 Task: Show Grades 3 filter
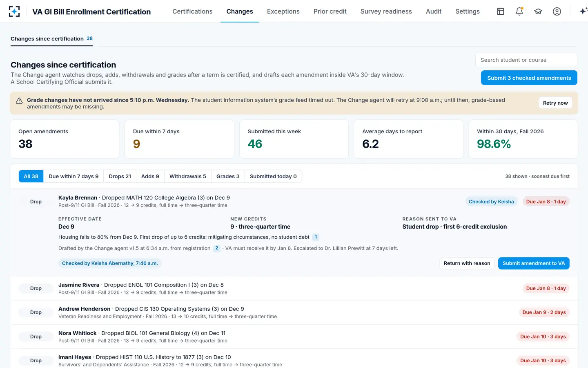(x=228, y=176)
